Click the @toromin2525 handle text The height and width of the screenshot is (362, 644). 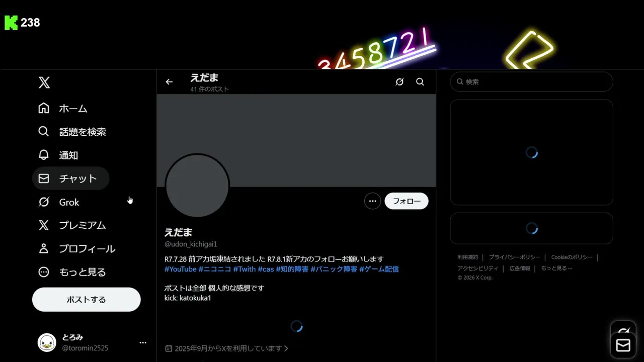click(85, 348)
